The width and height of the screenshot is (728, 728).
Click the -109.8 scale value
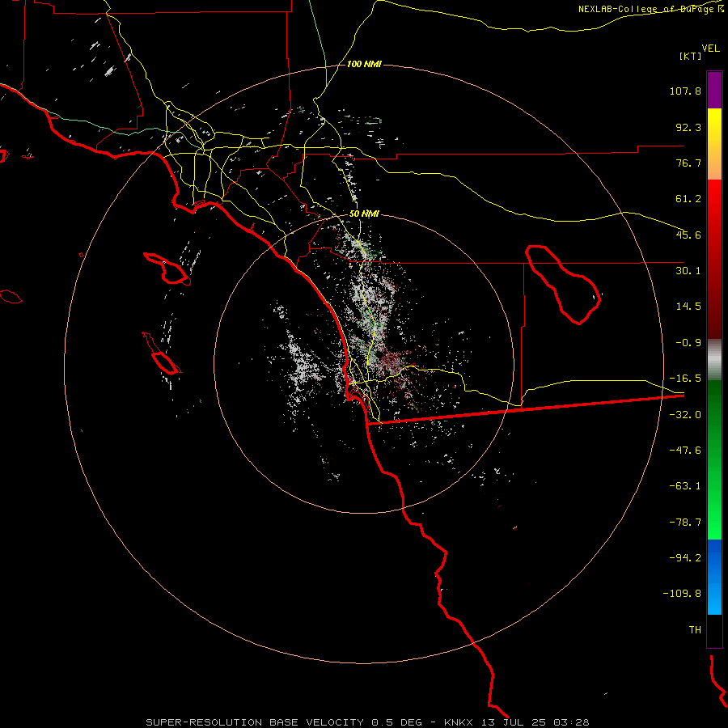[x=682, y=594]
